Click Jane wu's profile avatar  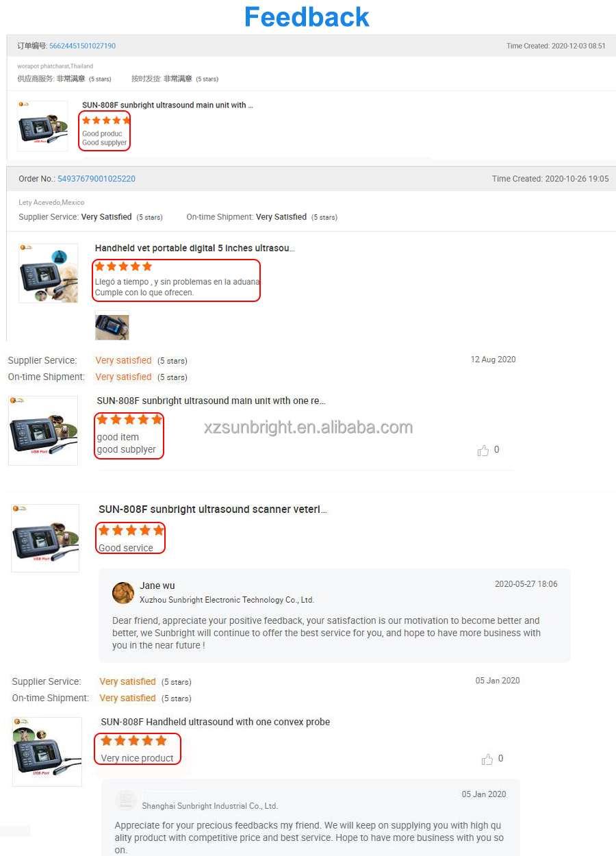(x=123, y=593)
